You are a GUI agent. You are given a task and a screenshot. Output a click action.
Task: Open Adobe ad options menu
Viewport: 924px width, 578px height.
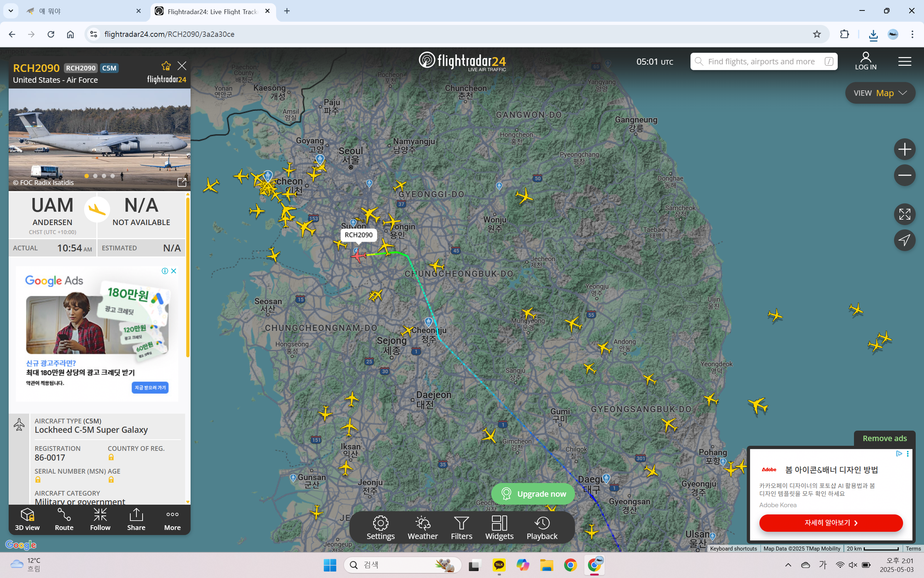[x=908, y=454]
